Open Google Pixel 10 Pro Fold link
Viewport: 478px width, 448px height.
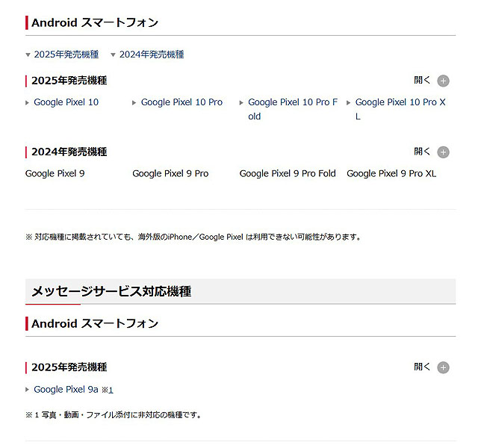(292, 109)
